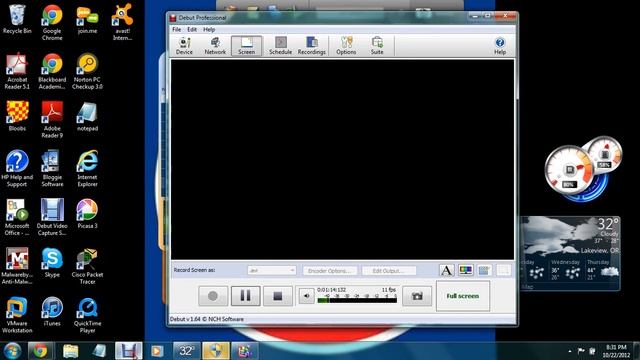Click the Full screen button
Screen dimensions: 640x360
[x=463, y=296]
